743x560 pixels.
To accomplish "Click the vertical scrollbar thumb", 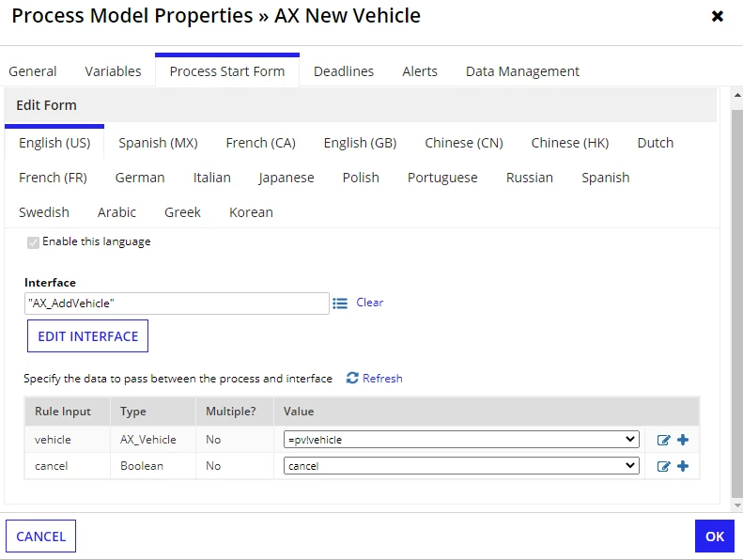I will (x=737, y=303).
